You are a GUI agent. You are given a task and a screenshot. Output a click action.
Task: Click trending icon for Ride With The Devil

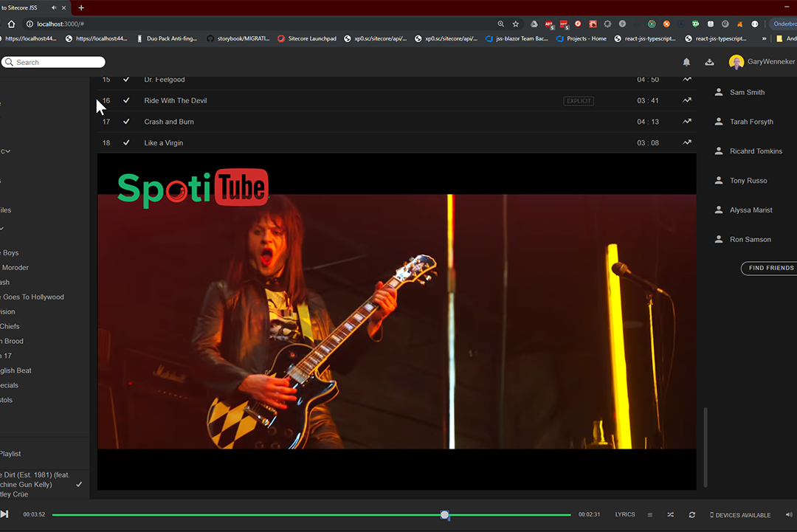pos(687,100)
